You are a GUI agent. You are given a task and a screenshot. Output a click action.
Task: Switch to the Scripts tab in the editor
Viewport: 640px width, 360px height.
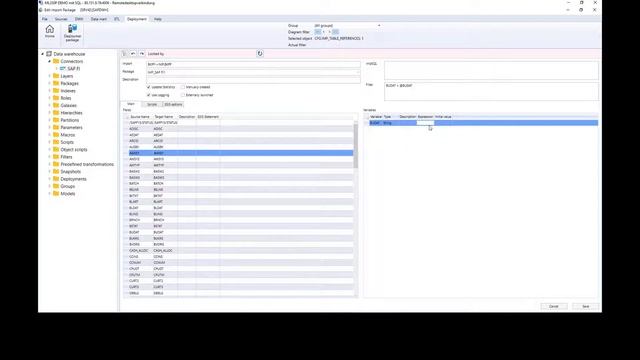click(152, 104)
